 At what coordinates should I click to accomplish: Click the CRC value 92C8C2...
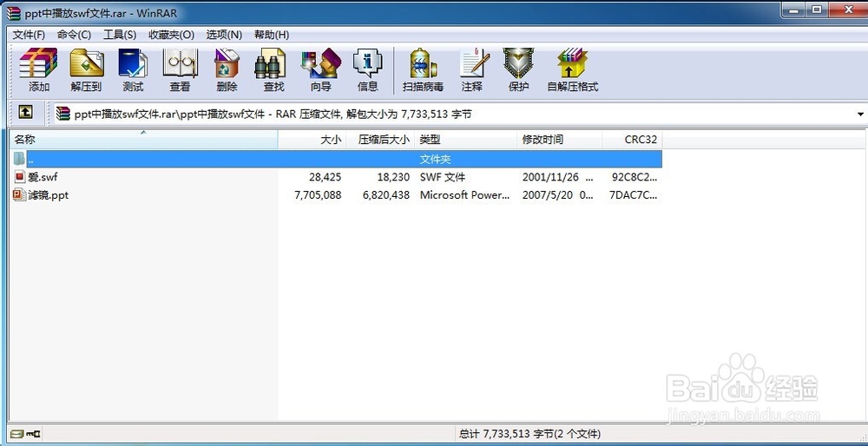(635, 177)
